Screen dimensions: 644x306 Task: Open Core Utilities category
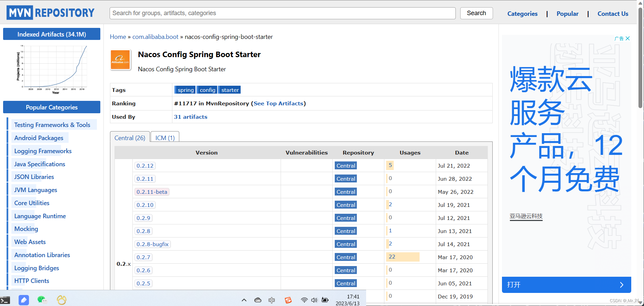[x=32, y=203]
